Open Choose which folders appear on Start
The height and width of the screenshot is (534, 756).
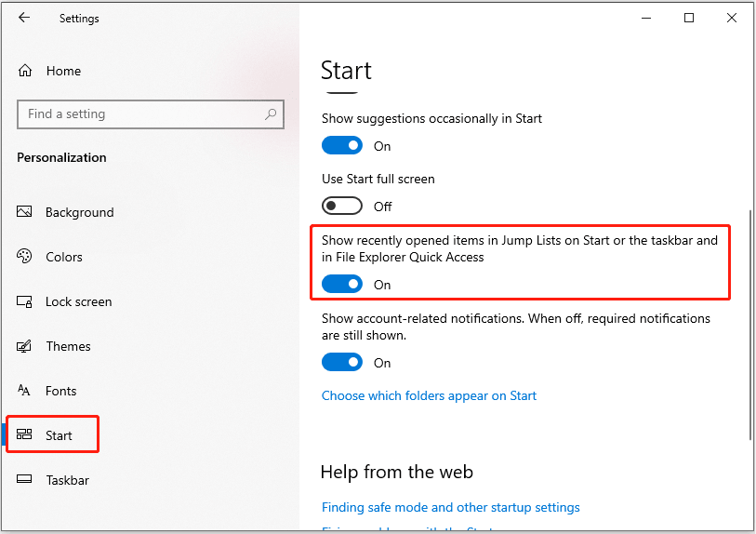pos(429,396)
